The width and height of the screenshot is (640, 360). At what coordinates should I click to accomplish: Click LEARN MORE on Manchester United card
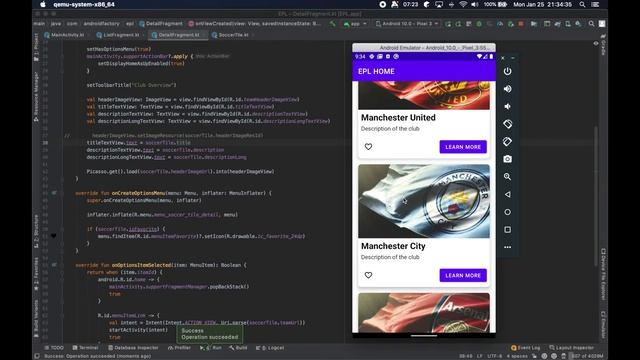(463, 147)
